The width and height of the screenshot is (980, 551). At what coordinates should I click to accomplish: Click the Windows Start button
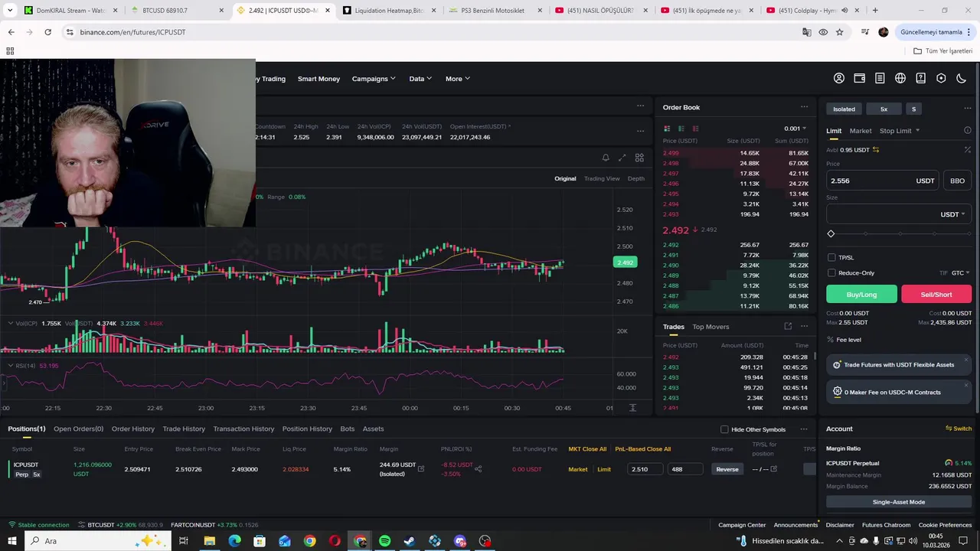[x=12, y=541]
